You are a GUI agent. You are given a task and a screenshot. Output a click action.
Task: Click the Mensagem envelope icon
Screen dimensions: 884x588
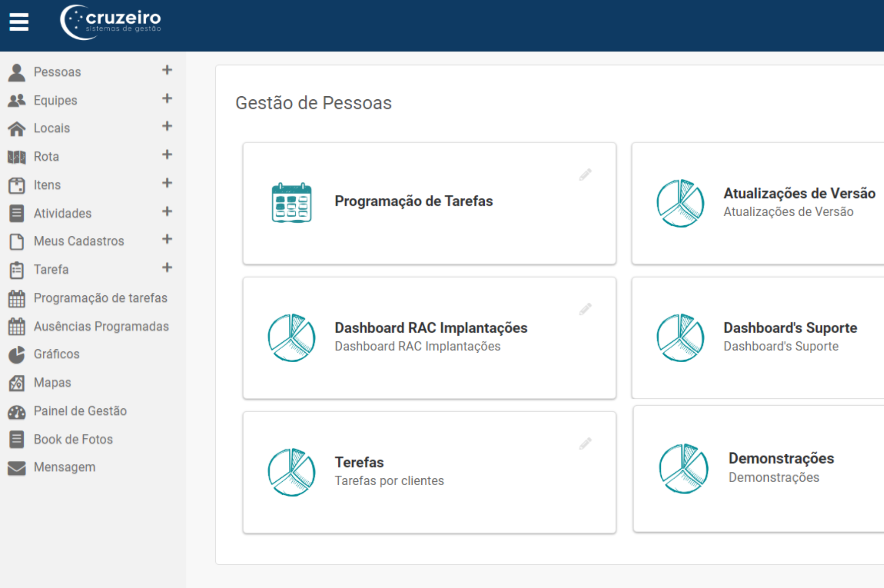(x=17, y=468)
